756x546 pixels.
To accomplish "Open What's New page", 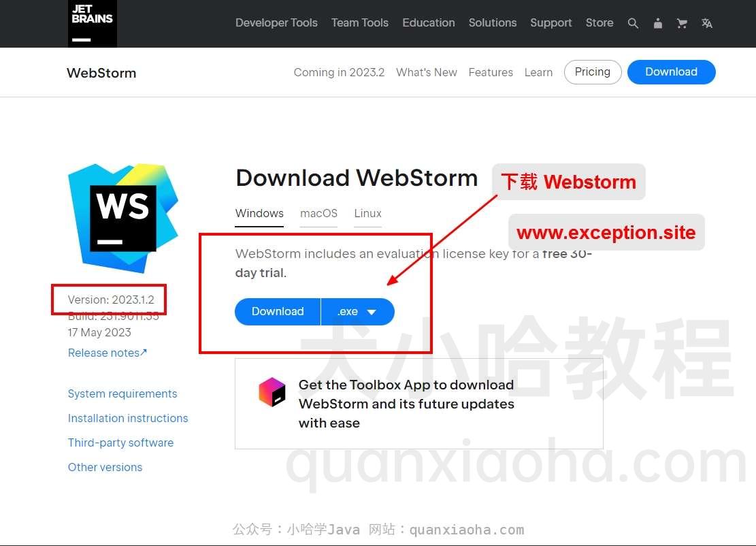I will pyautogui.click(x=427, y=72).
